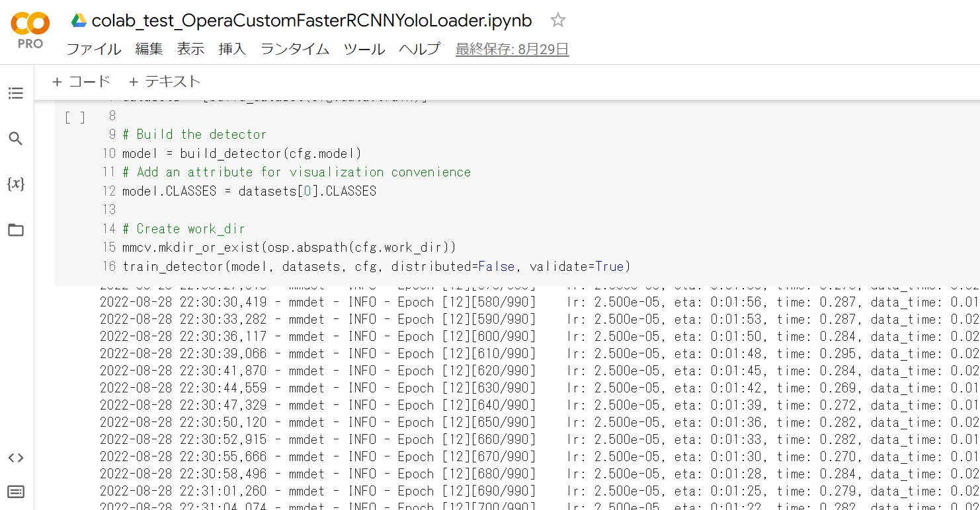
Task: Open the 編集 menu
Action: coord(148,49)
